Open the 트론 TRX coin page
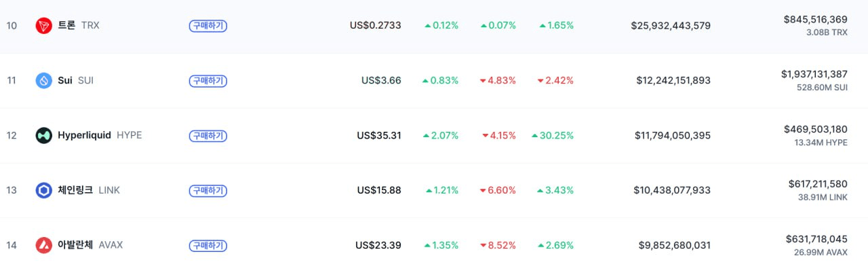The width and height of the screenshot is (868, 271). pyautogui.click(x=79, y=26)
